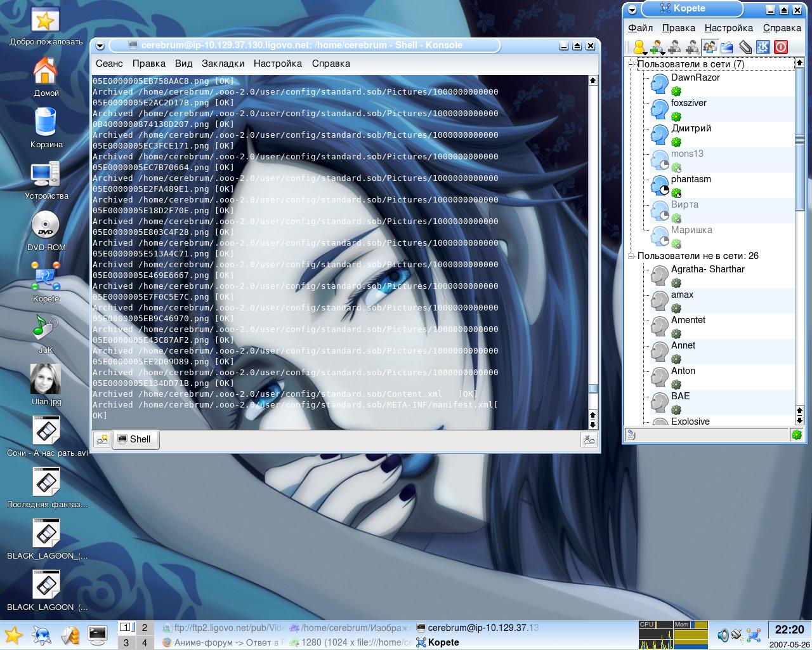Click the greyed person-plus icon with arrow in Kopete

(692, 47)
